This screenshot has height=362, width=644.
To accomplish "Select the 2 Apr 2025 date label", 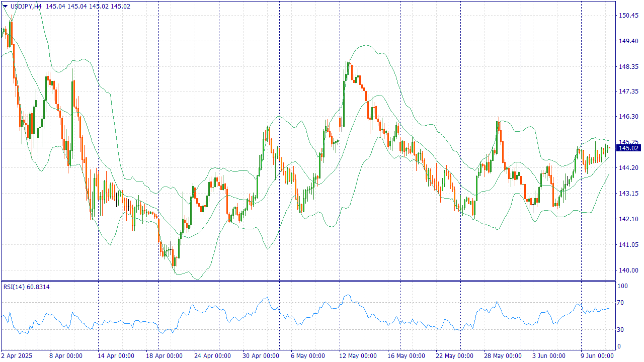I will (x=17, y=356).
